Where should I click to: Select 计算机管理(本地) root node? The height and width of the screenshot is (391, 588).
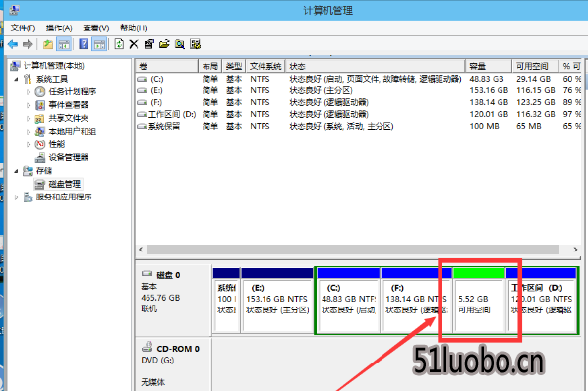[x=54, y=66]
